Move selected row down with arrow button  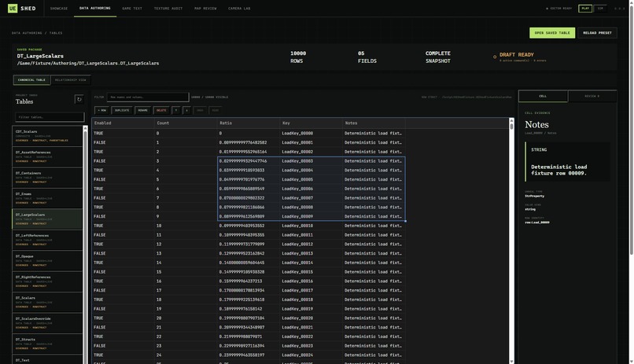pyautogui.click(x=186, y=110)
